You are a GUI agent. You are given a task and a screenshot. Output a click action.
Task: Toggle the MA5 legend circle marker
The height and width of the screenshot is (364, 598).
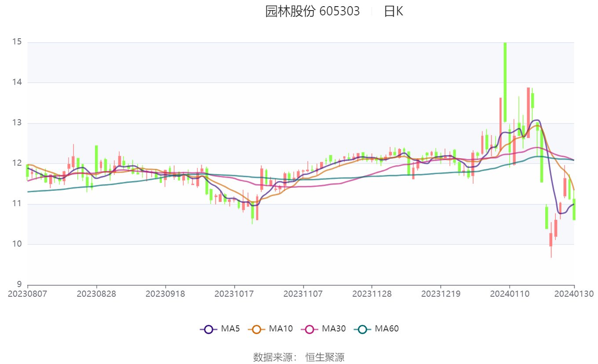click(208, 329)
